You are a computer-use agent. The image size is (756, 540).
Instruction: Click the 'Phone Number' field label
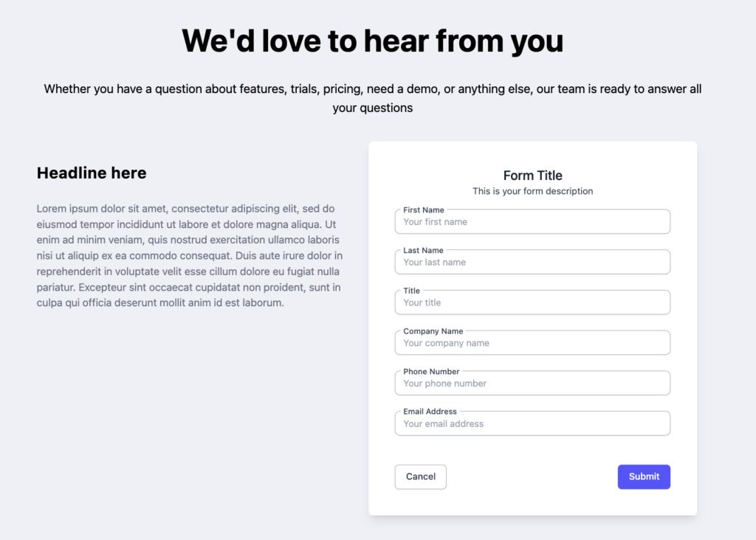431,372
